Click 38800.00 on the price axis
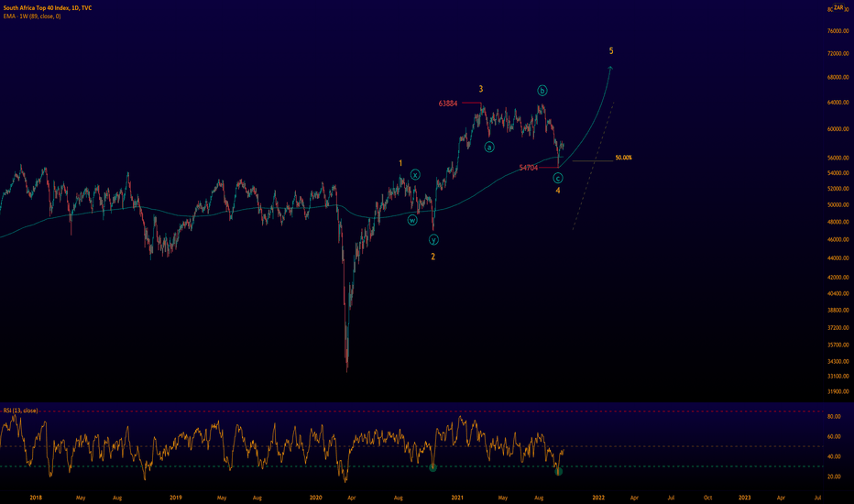The width and height of the screenshot is (854, 504). point(838,310)
